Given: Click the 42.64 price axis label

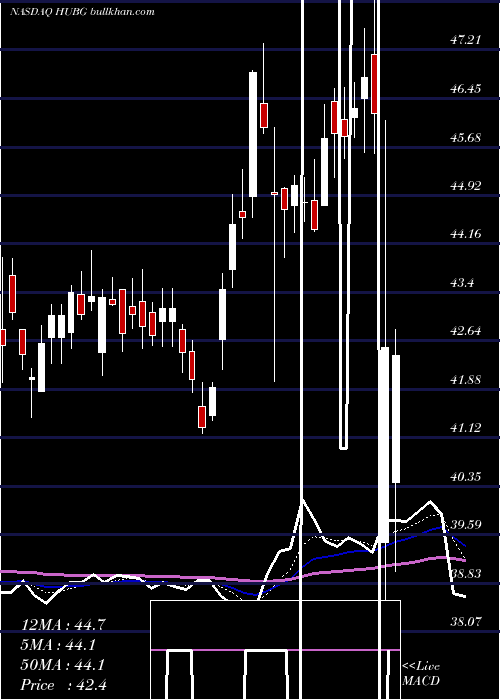Looking at the screenshot, I should pos(466,331).
